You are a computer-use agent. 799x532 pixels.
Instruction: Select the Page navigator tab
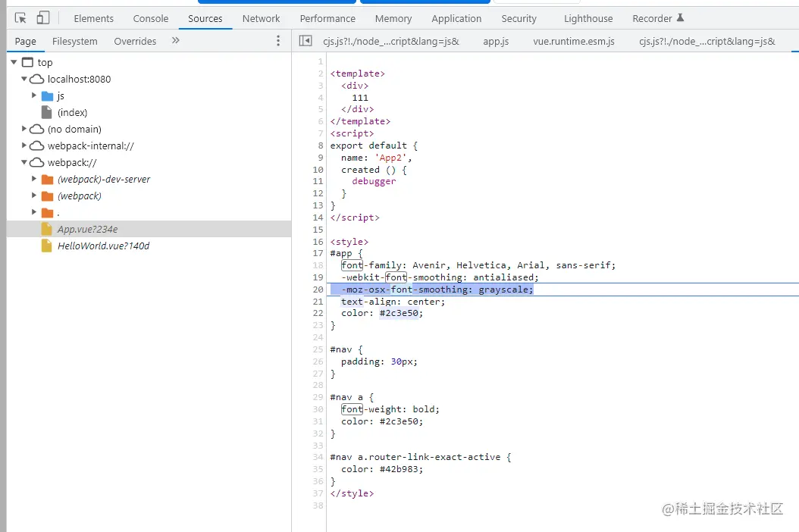pyautogui.click(x=26, y=41)
